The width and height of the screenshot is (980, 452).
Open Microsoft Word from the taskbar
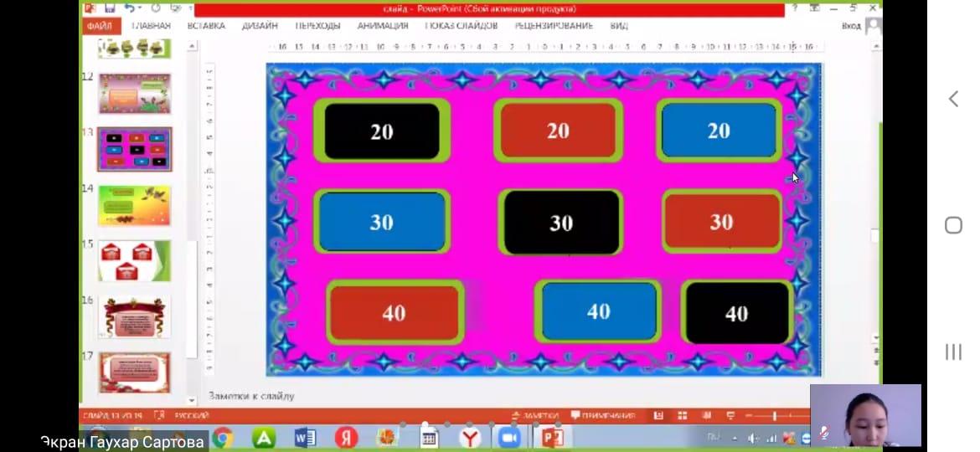pos(305,438)
